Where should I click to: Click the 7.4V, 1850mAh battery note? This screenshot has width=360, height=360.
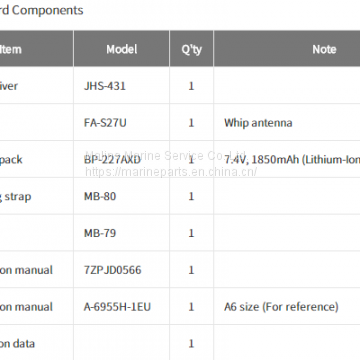292,160
